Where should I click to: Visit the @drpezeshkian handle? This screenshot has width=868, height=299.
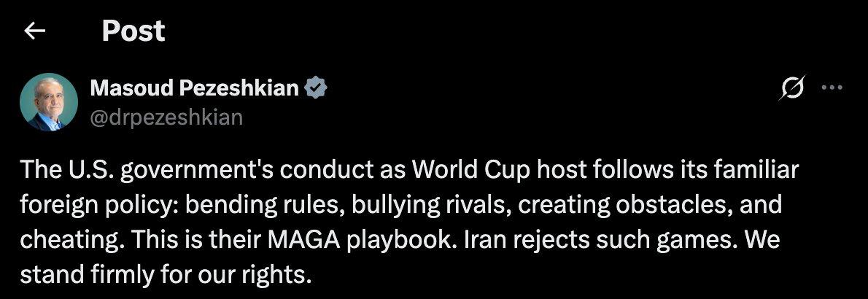(166, 117)
